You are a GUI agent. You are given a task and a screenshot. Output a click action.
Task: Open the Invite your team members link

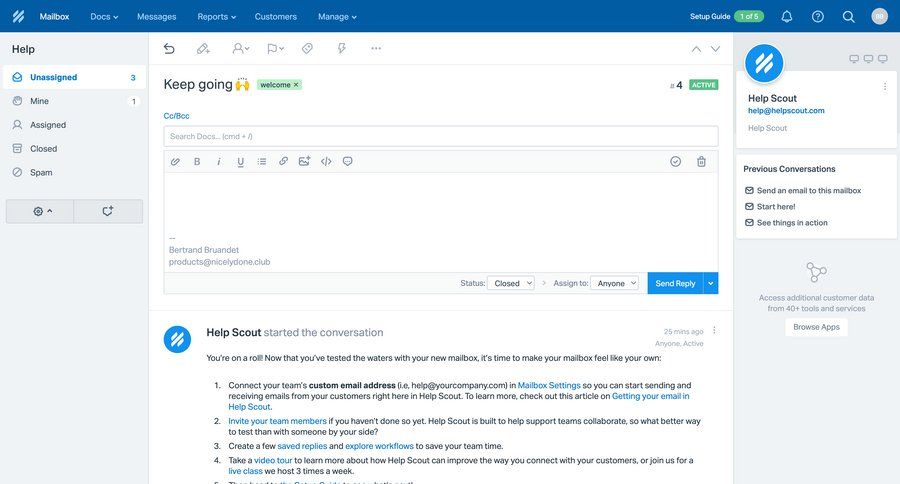[x=277, y=421]
